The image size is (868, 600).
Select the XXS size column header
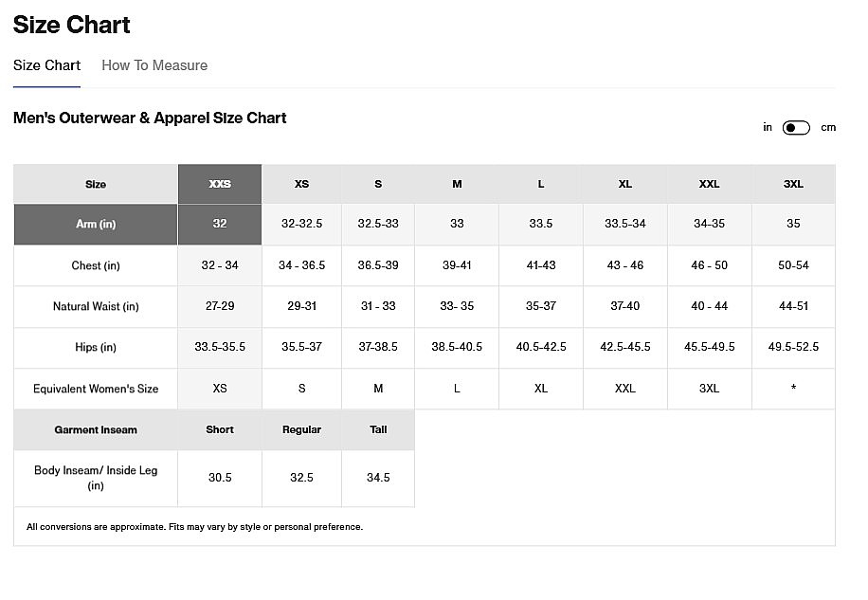tap(220, 184)
